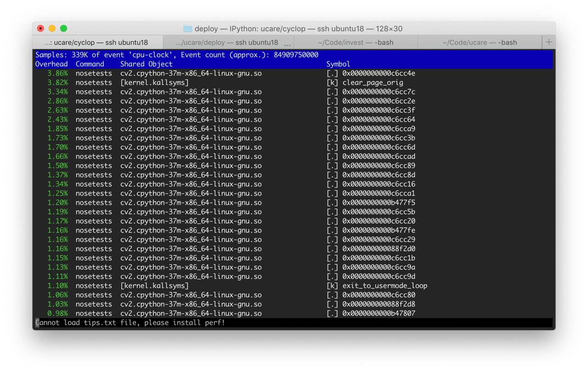
Task: Select row with symbol 0x000000000088f2d0
Action: pos(294,249)
